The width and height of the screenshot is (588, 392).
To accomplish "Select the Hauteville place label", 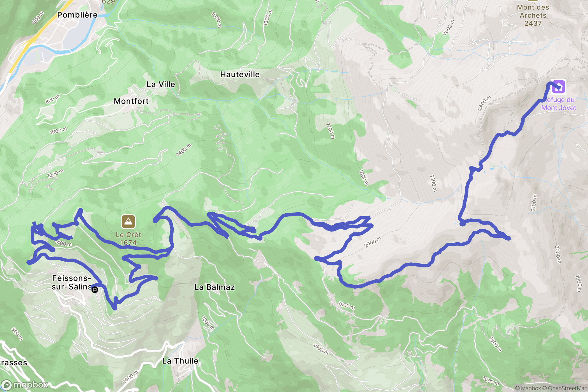I will (240, 74).
